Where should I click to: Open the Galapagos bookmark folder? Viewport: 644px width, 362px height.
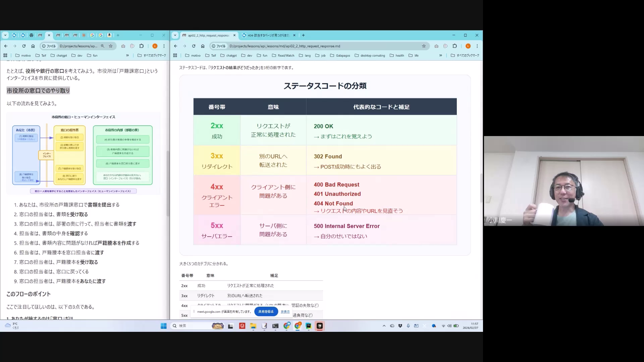click(340, 55)
